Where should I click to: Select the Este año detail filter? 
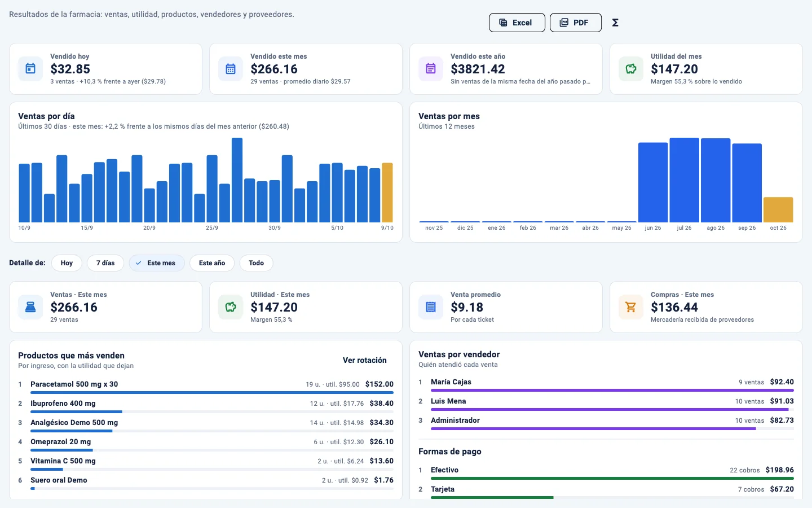tap(212, 263)
